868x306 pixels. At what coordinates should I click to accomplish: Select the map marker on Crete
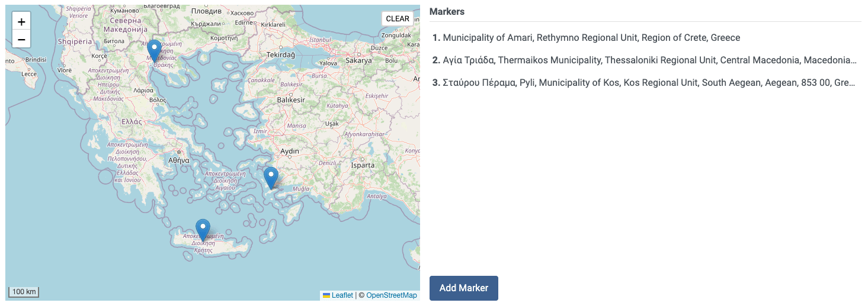point(203,230)
